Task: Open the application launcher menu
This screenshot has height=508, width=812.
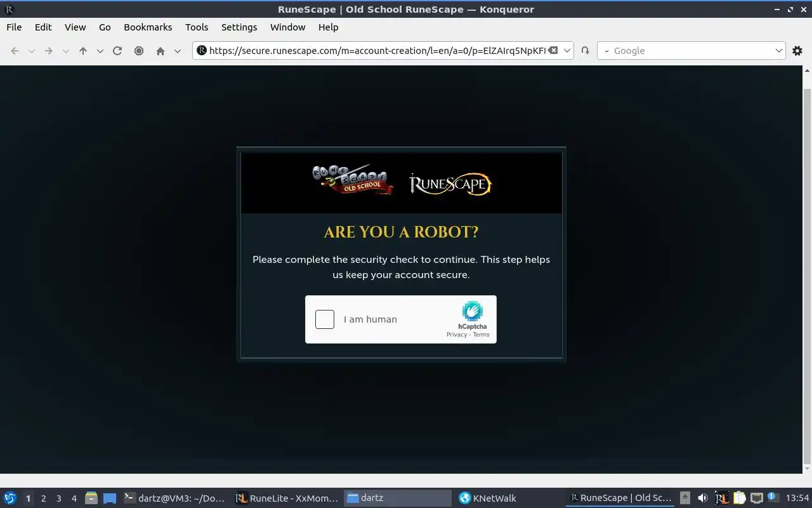Action: click(x=10, y=498)
